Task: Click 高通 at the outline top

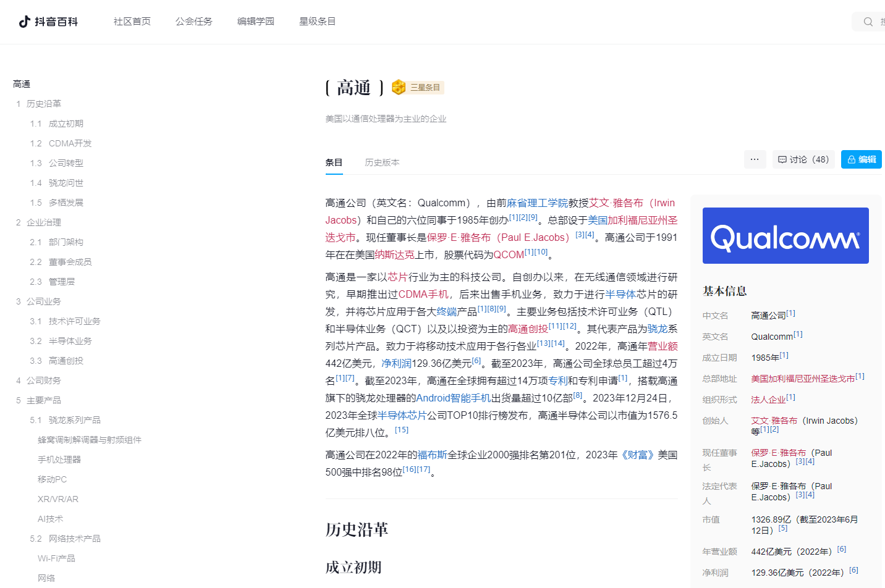Action: [x=22, y=84]
